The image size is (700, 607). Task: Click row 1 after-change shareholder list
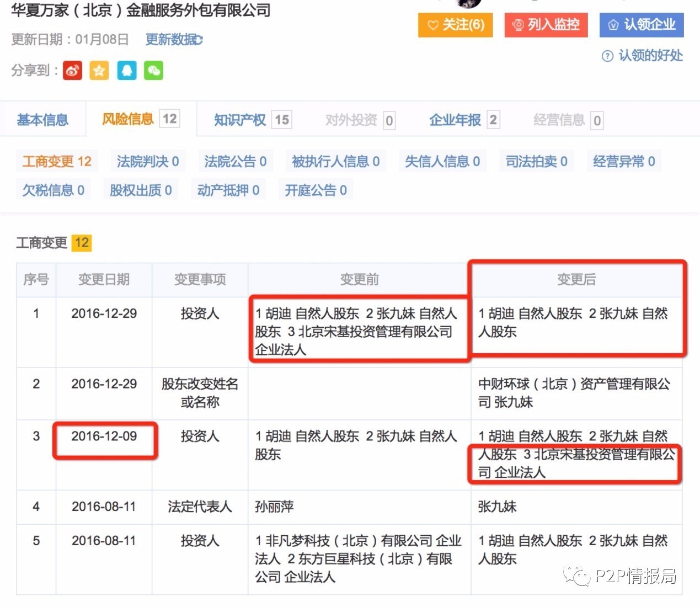(x=573, y=322)
